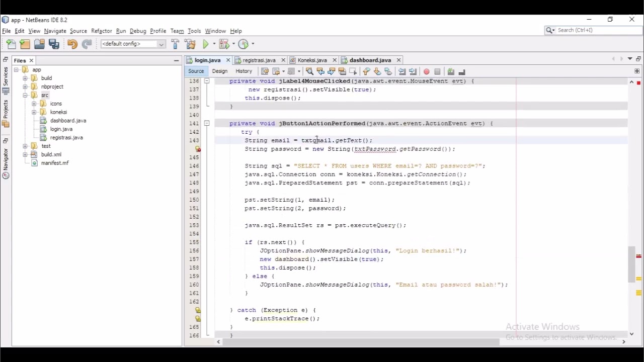Image resolution: width=644 pixels, height=362 pixels.
Task: Show the History view
Action: coord(244,72)
